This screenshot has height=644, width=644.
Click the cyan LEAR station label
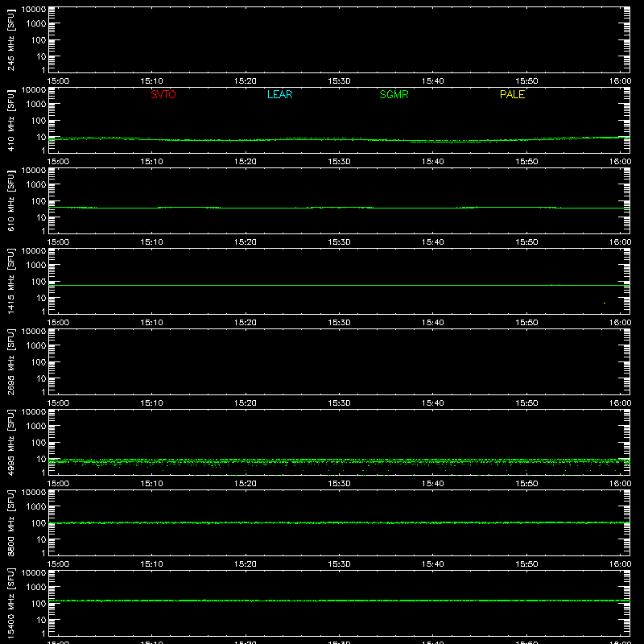coord(279,94)
